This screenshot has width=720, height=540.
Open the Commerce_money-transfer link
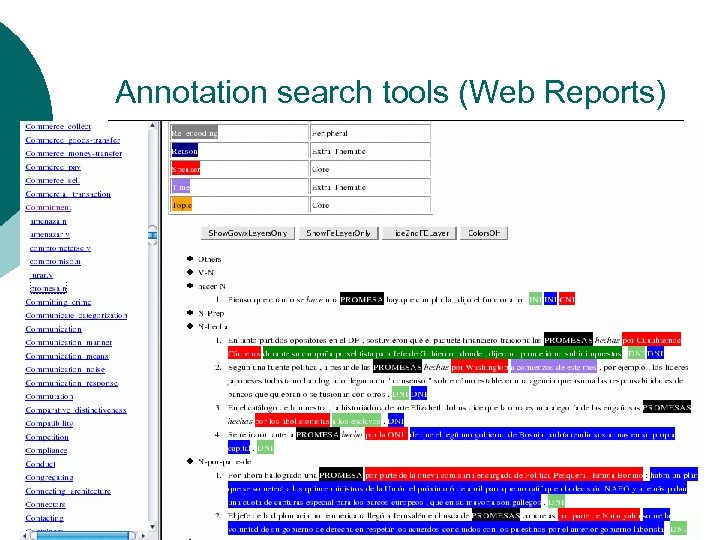73,153
